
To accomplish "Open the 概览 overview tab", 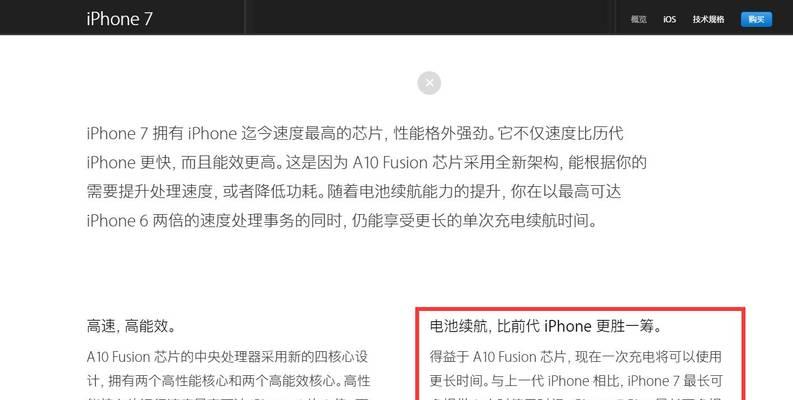I will [638, 19].
